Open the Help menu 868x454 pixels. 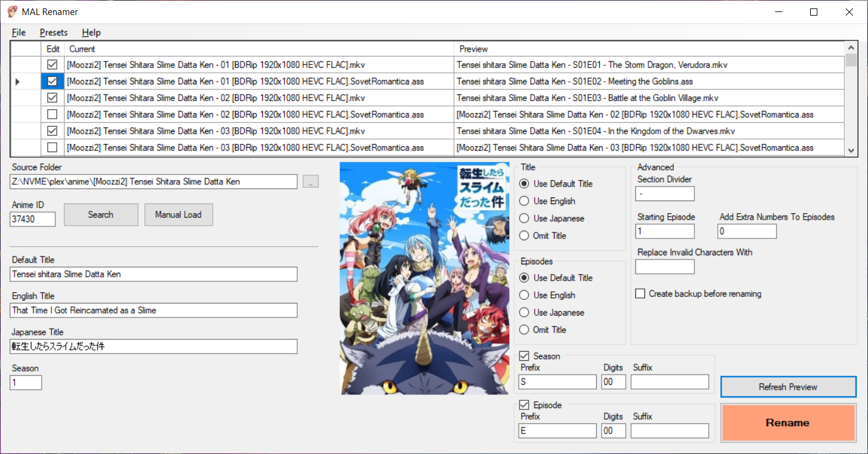(x=91, y=33)
